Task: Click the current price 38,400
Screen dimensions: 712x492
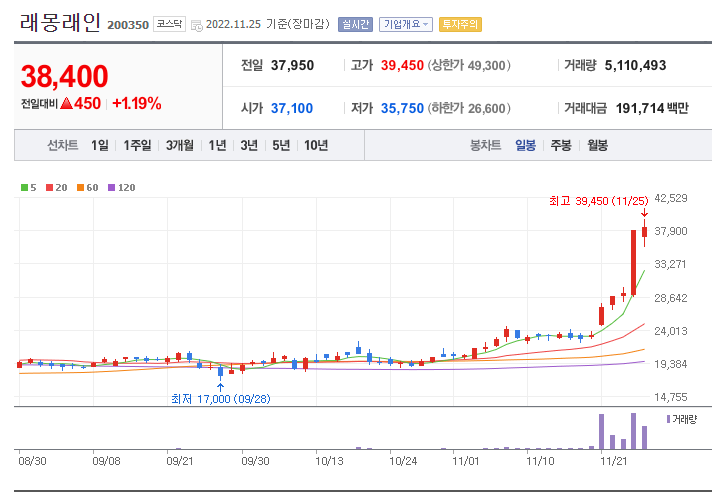Action: coord(64,76)
